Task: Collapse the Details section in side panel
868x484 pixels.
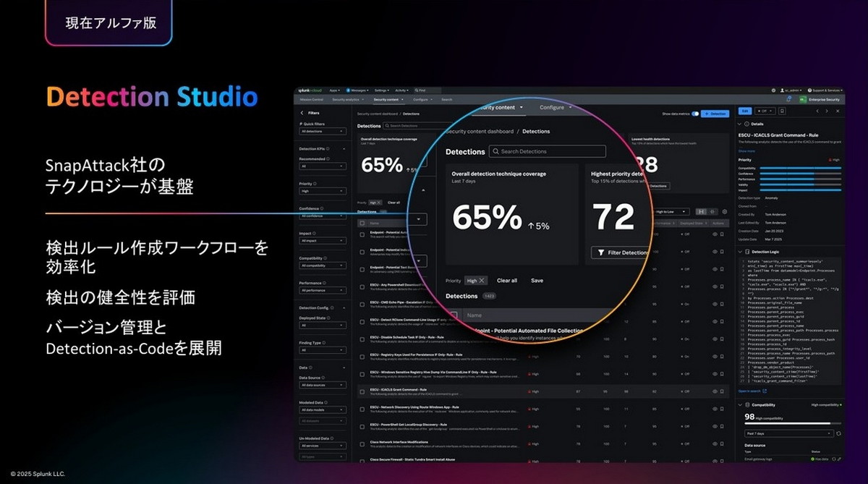Action: [740, 124]
